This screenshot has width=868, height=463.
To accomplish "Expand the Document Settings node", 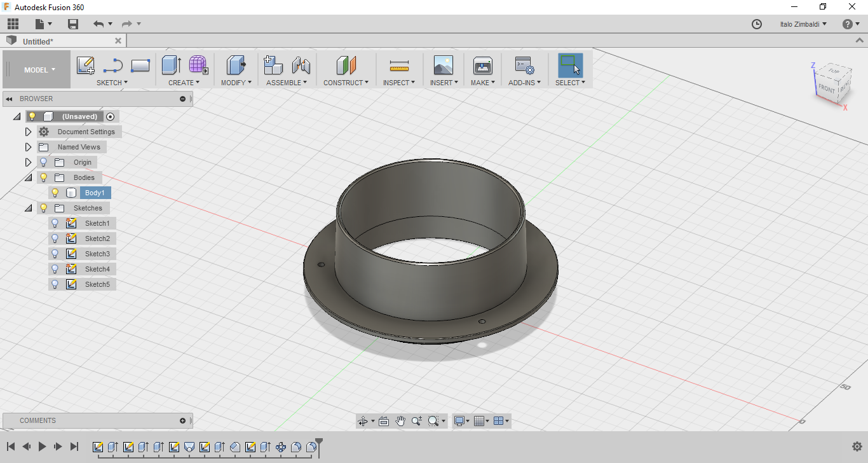I will pyautogui.click(x=28, y=132).
